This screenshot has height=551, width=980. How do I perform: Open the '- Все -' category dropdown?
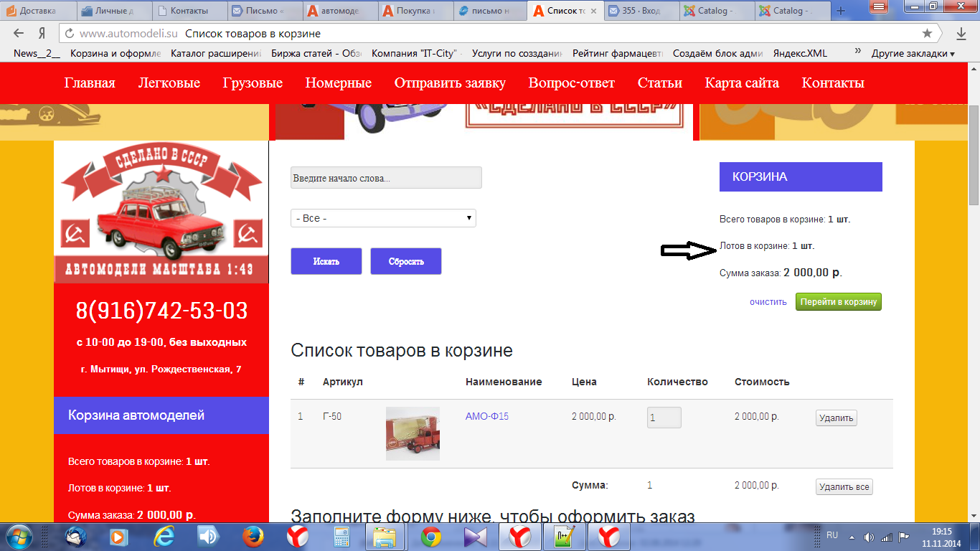pyautogui.click(x=383, y=218)
